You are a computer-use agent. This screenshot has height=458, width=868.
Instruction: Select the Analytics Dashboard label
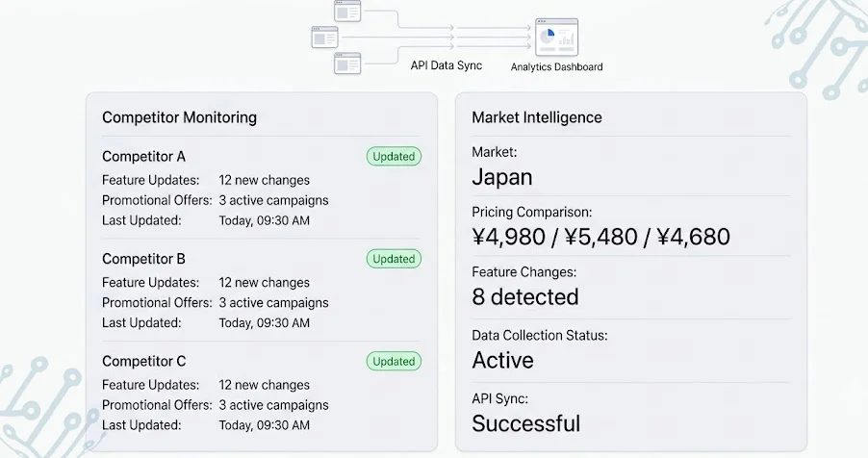556,67
